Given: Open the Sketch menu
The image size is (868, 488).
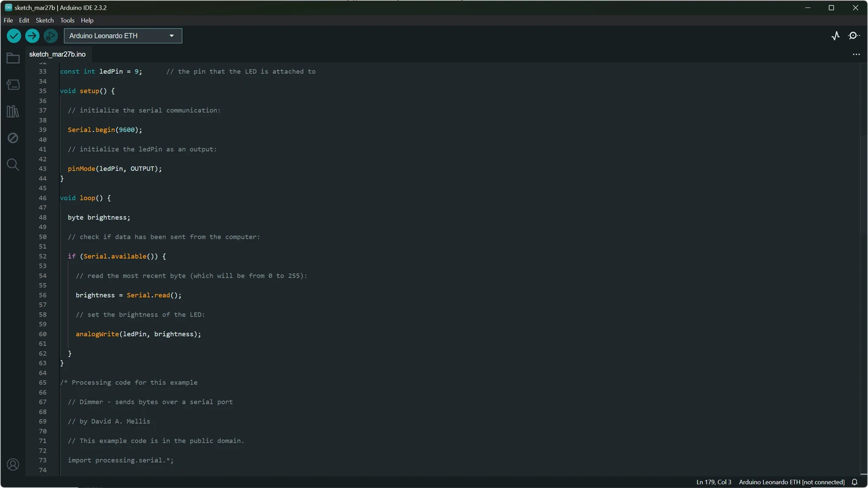Looking at the screenshot, I should click(44, 20).
